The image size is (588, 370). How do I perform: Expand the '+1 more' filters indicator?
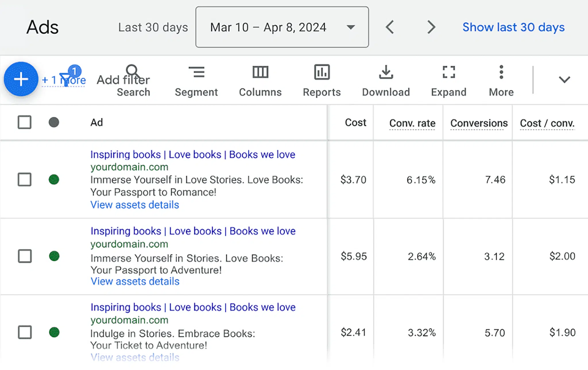click(x=64, y=80)
